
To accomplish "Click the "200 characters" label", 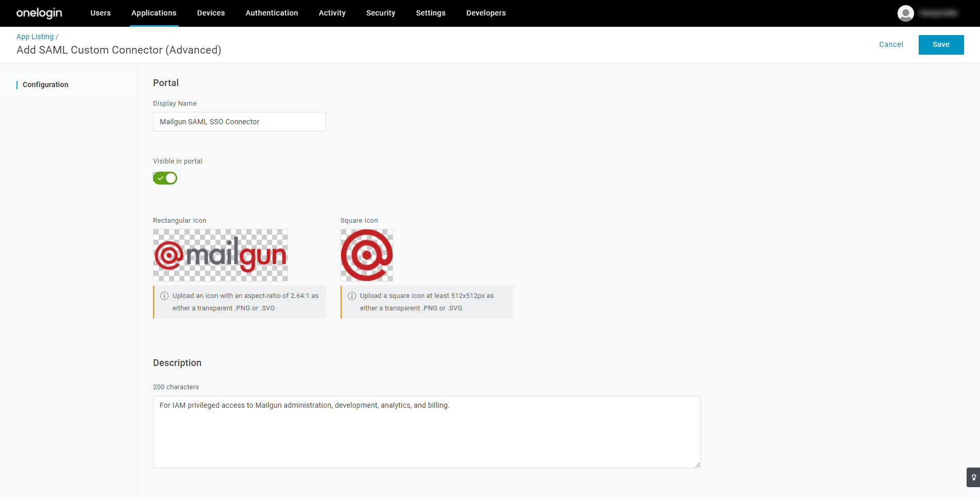I will pos(176,387).
